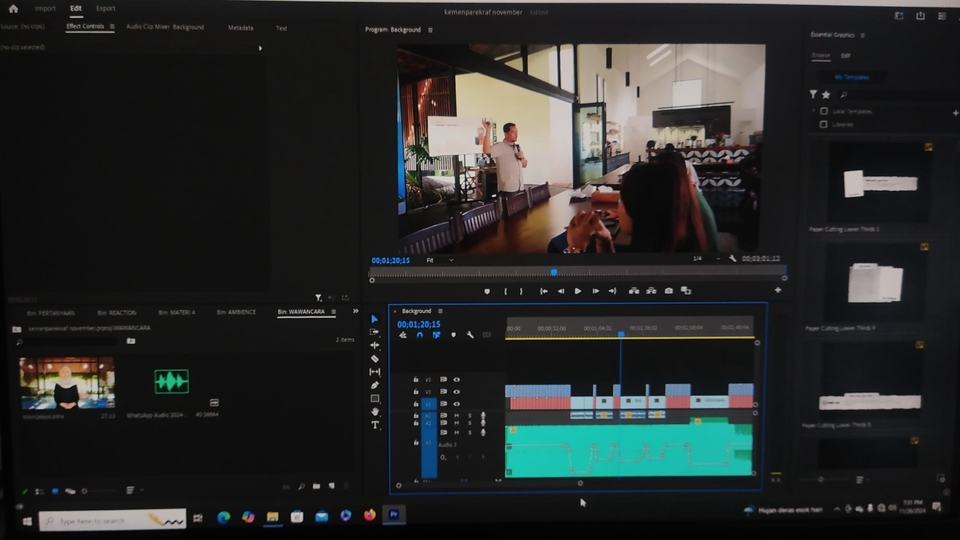
Task: Open timeline display settings wrench
Action: click(470, 335)
